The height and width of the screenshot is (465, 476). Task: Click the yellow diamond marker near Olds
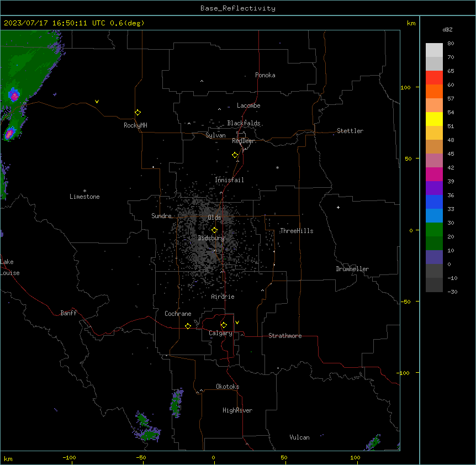coord(214,230)
